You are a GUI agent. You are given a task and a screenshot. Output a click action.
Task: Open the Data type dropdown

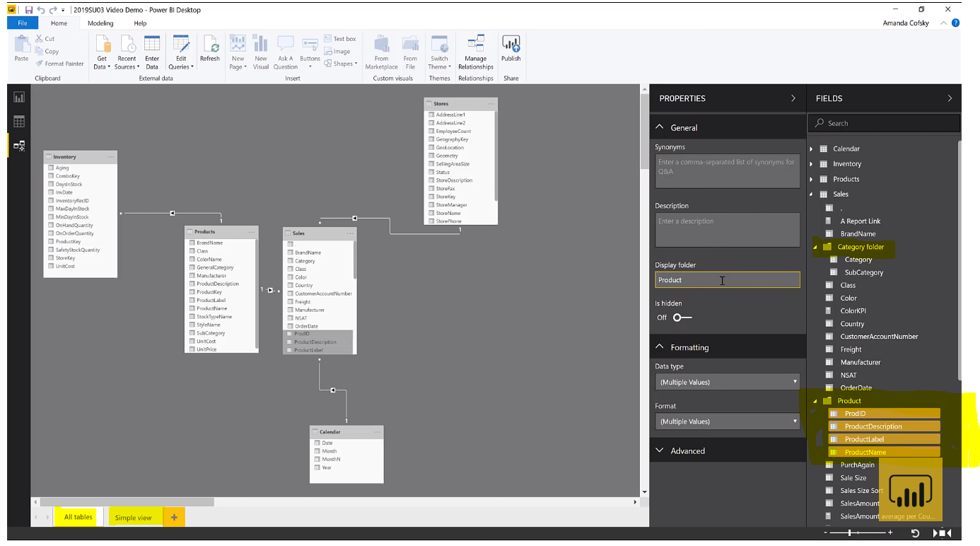tap(727, 382)
